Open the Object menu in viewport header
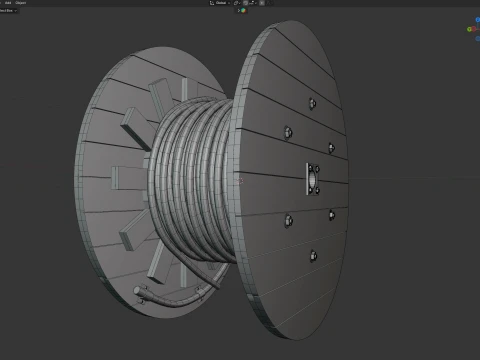Image resolution: width=480 pixels, height=360 pixels. pyautogui.click(x=20, y=3)
